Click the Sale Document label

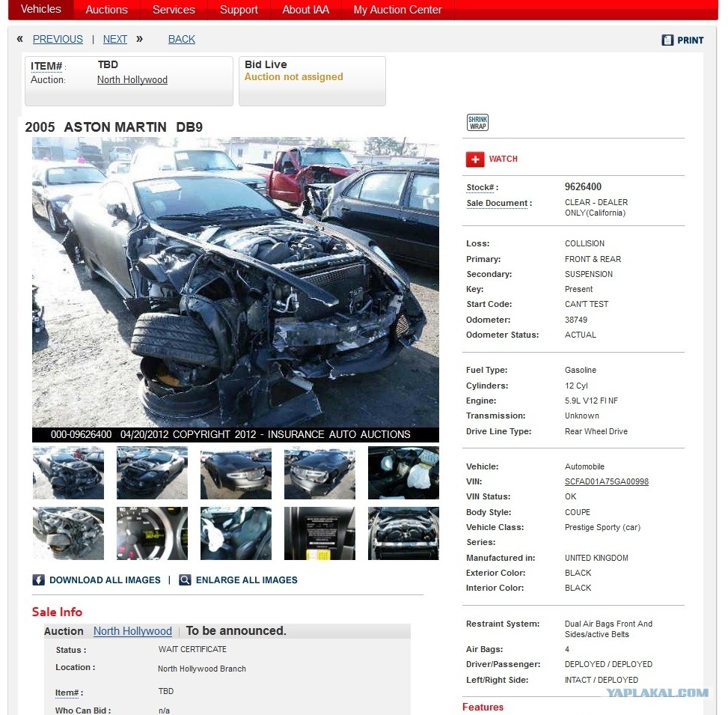pyautogui.click(x=499, y=204)
